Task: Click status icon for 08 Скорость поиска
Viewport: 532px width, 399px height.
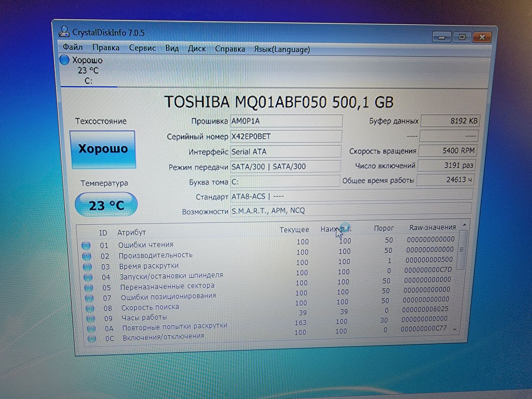Action: (90, 308)
